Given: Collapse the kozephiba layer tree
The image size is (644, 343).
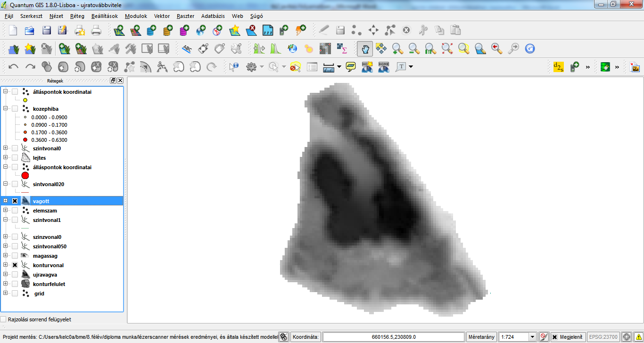Looking at the screenshot, I should click(x=6, y=109).
